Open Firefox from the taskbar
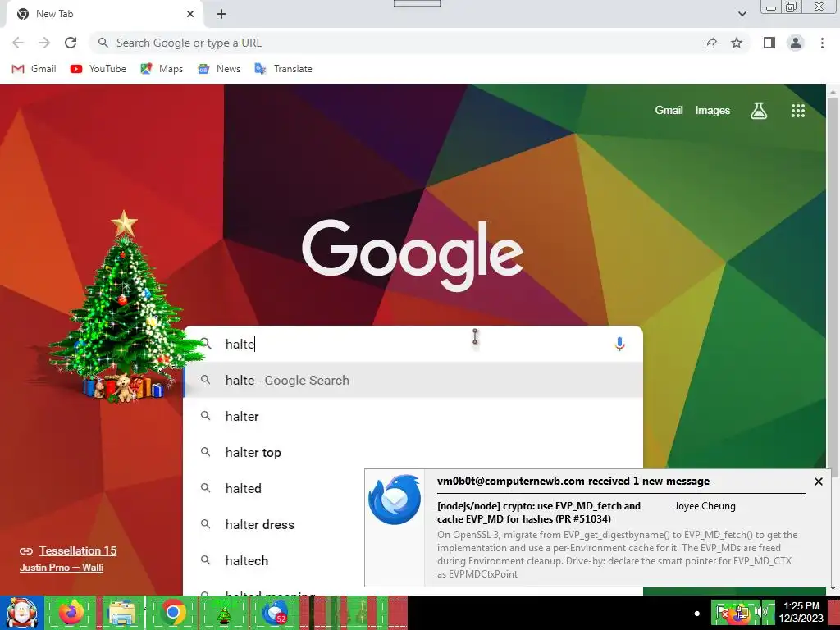 pos(71,613)
